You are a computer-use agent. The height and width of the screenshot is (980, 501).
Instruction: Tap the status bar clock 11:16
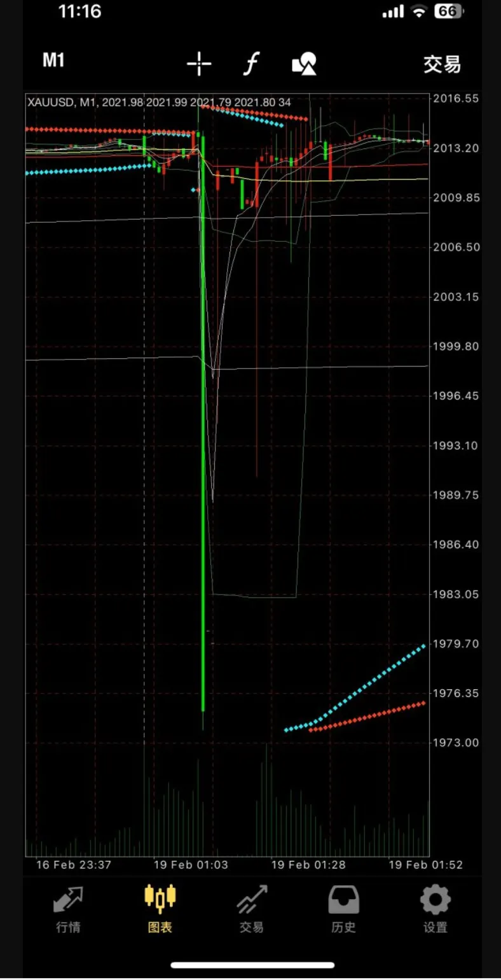point(79,11)
